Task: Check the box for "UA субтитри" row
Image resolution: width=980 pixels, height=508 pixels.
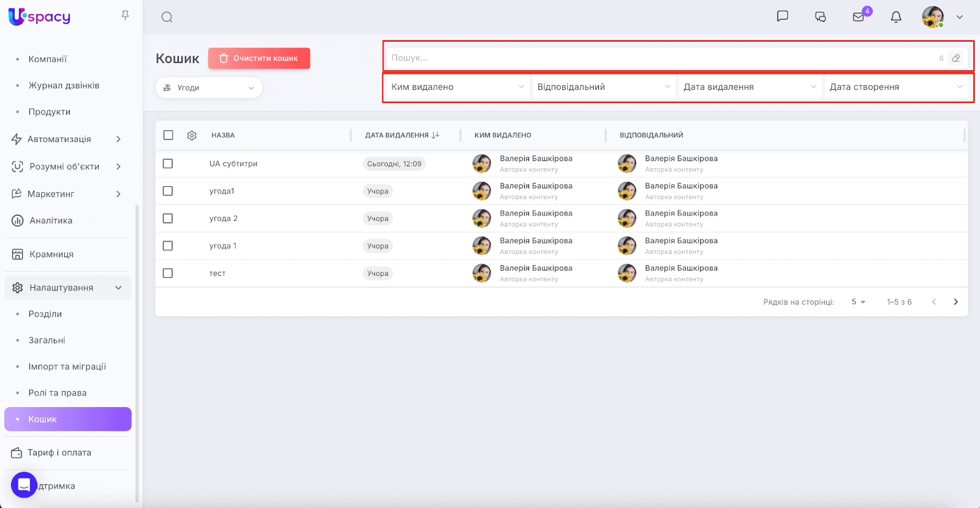Action: (168, 163)
